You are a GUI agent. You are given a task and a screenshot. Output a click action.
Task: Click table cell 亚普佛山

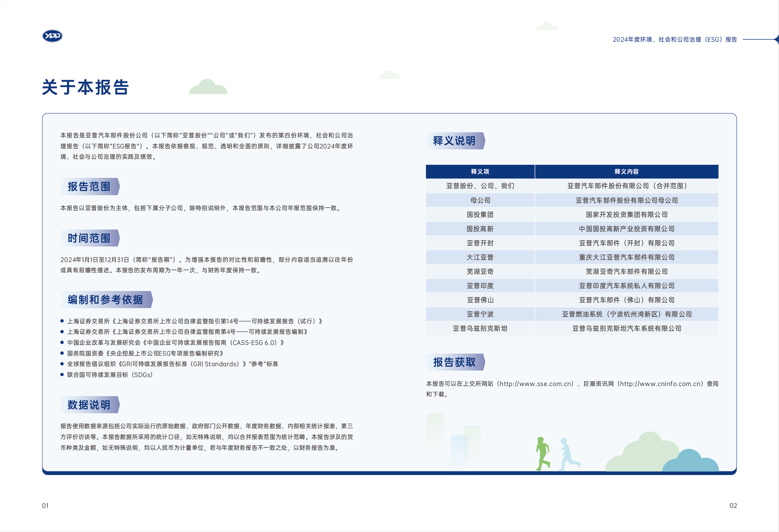(480, 300)
